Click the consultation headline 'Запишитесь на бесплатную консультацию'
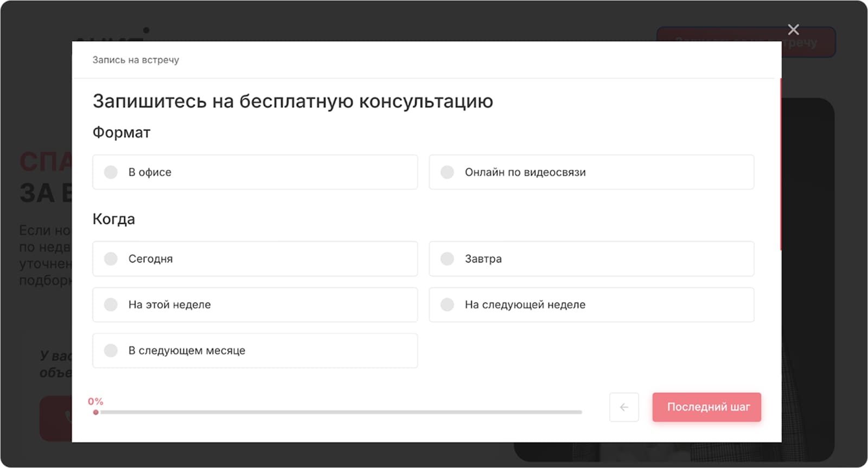Viewport: 868px width, 468px height. (293, 101)
